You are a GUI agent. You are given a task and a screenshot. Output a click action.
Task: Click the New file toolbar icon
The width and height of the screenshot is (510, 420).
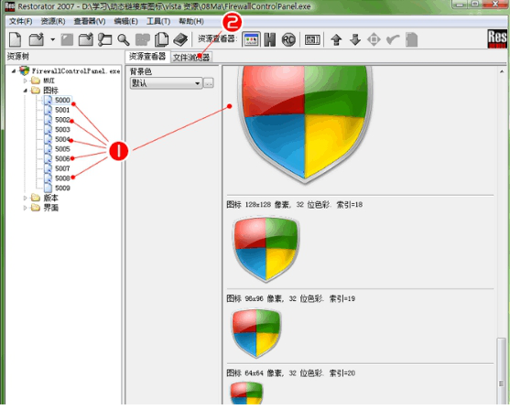(15, 39)
